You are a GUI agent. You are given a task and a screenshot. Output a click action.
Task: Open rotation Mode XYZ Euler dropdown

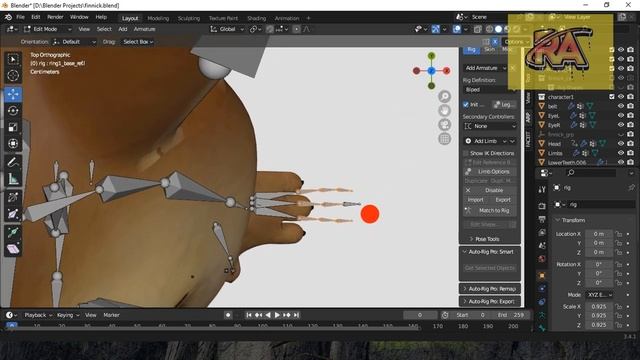click(x=600, y=295)
